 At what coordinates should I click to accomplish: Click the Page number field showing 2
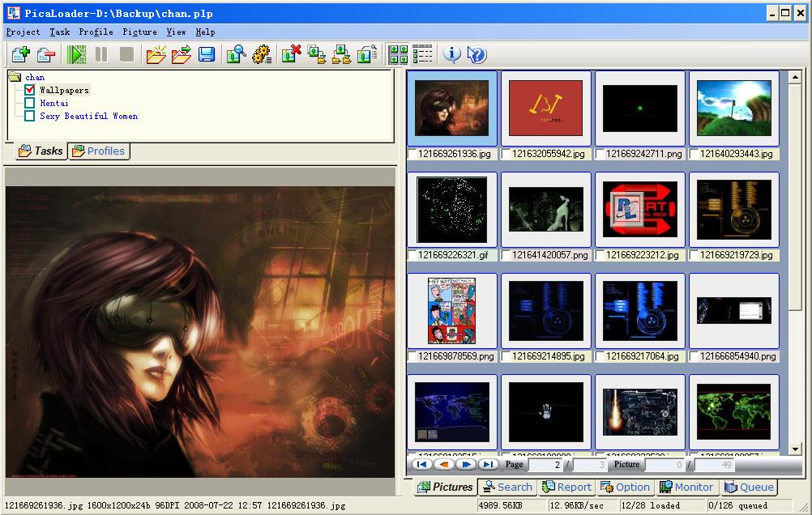pyautogui.click(x=545, y=465)
